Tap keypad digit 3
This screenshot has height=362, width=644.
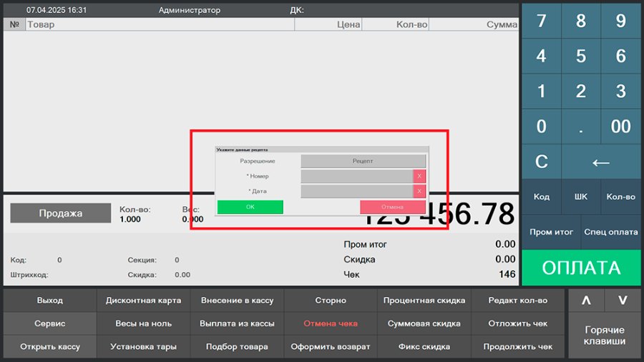click(620, 91)
